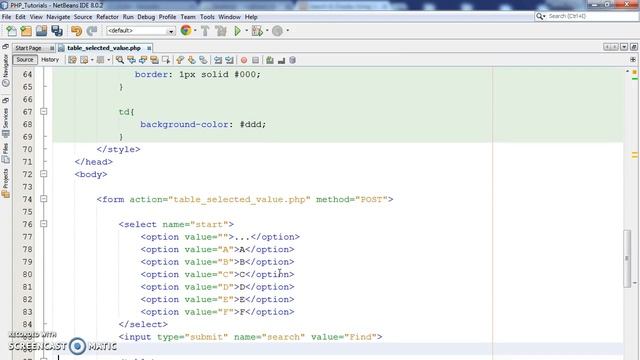Screen dimensions: 640x360
Task: Redo the last undone edit
Action: [x=92, y=31]
